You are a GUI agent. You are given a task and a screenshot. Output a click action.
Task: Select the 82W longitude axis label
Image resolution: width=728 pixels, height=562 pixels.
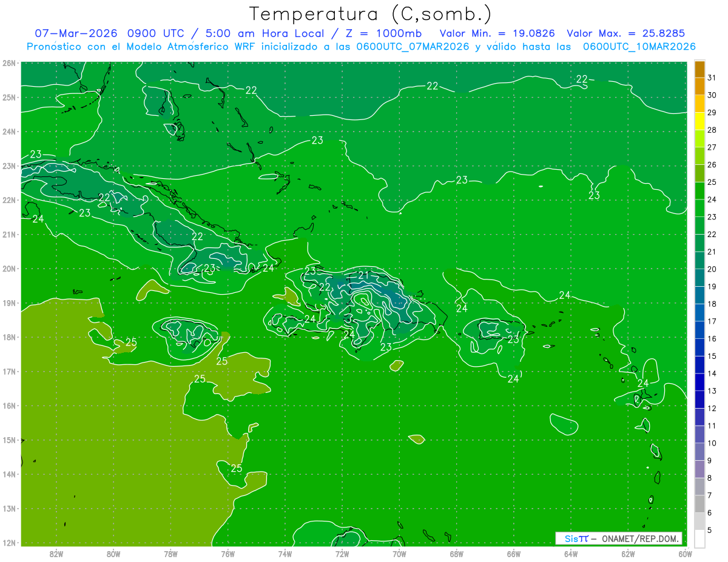tap(56, 554)
